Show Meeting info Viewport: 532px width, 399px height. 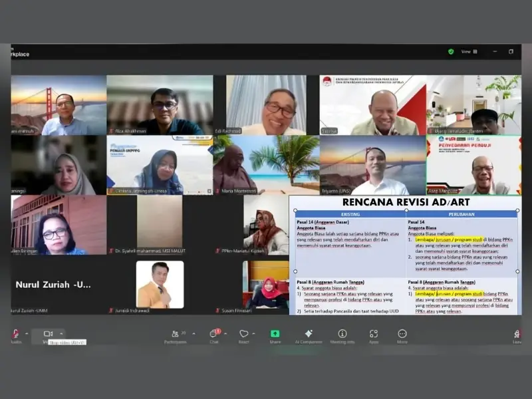coord(342,335)
